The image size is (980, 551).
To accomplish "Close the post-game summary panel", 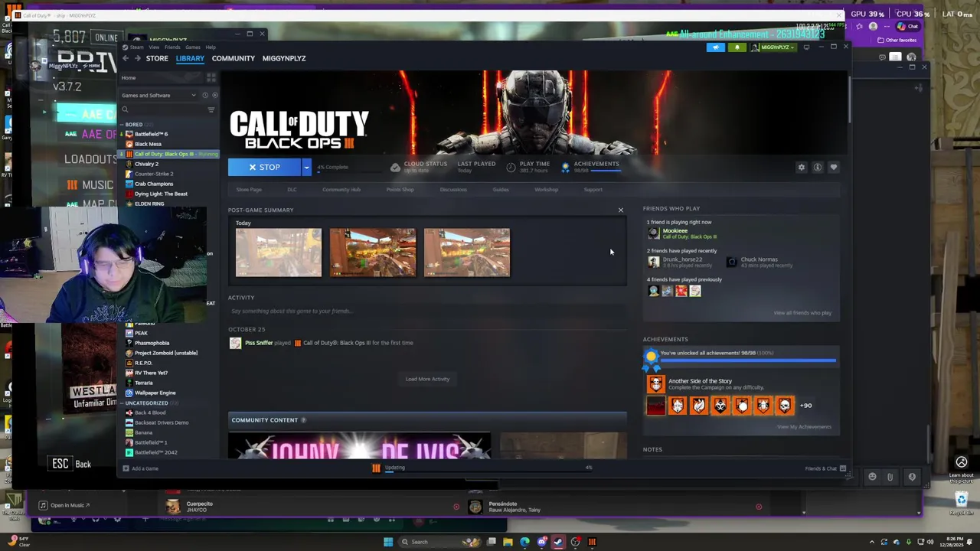I will 621,210.
